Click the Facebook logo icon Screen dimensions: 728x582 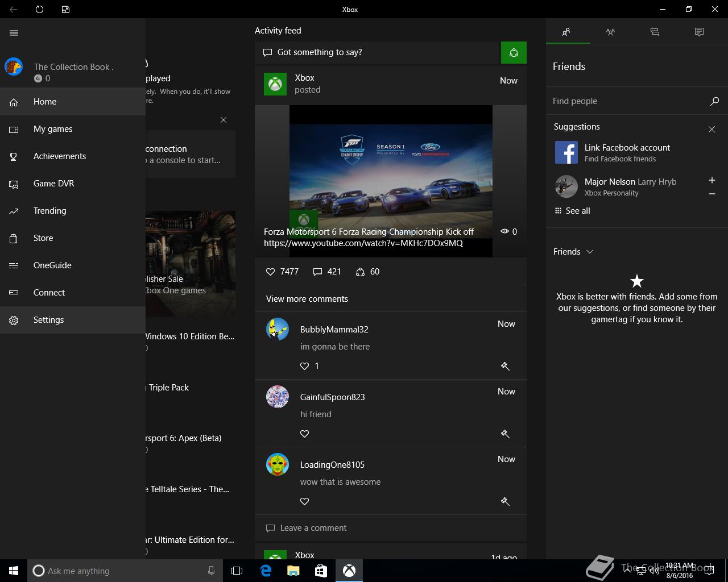[566, 152]
